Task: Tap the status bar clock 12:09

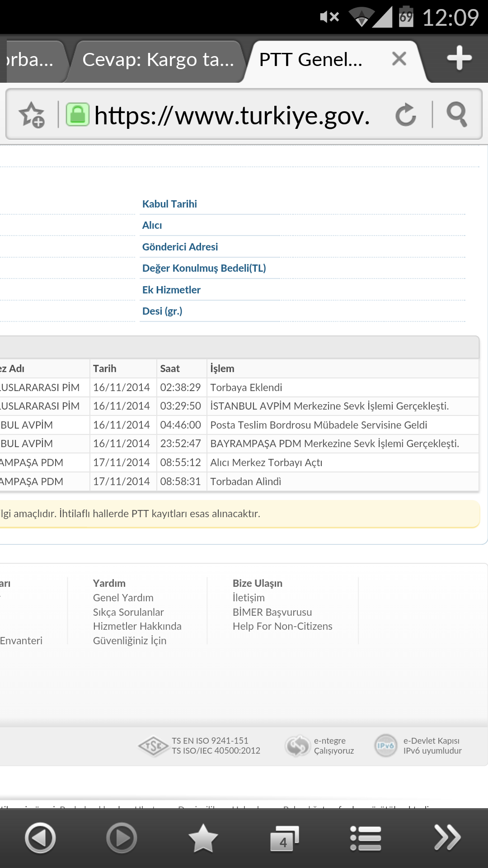Action: pos(450,18)
